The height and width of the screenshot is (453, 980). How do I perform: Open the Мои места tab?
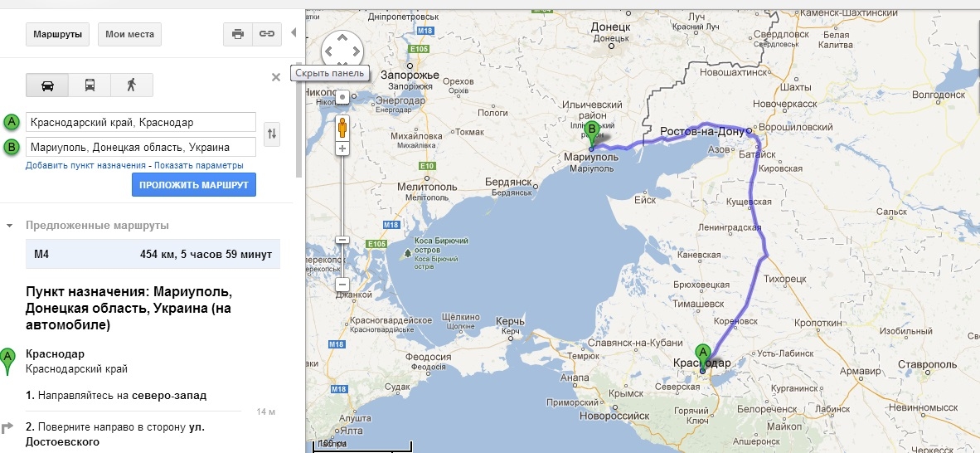129,34
